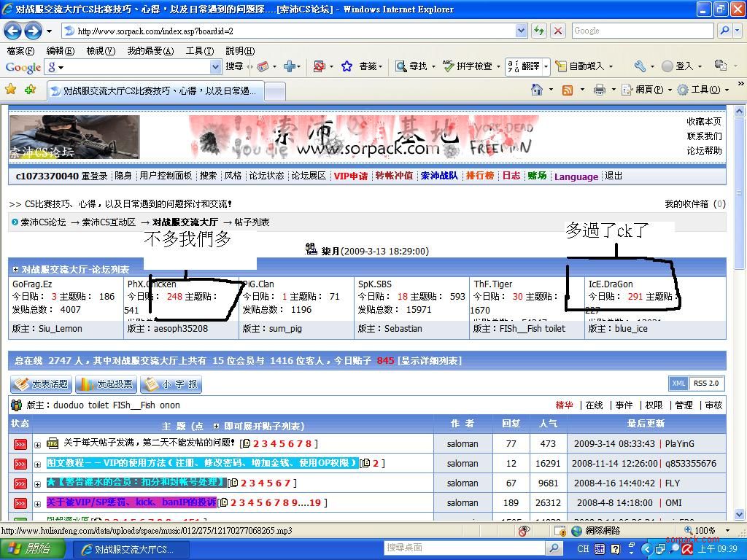Stop loading with the red X icon
This screenshot has width=747, height=560.
(x=558, y=31)
